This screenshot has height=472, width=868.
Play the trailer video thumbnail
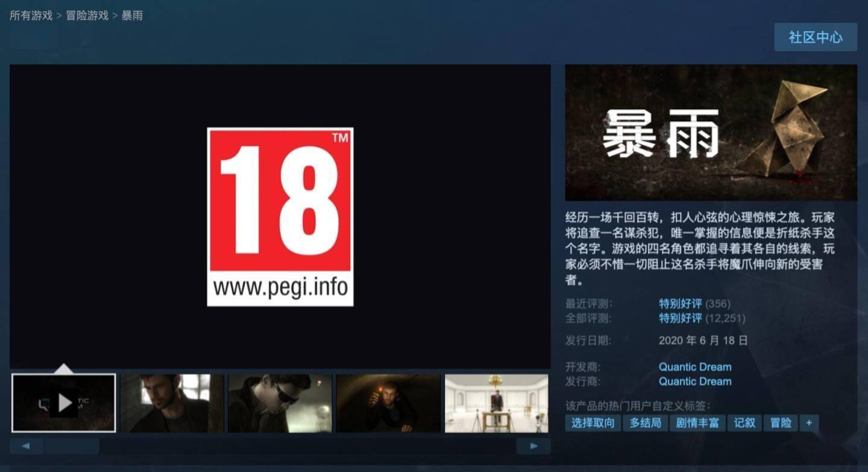click(64, 403)
